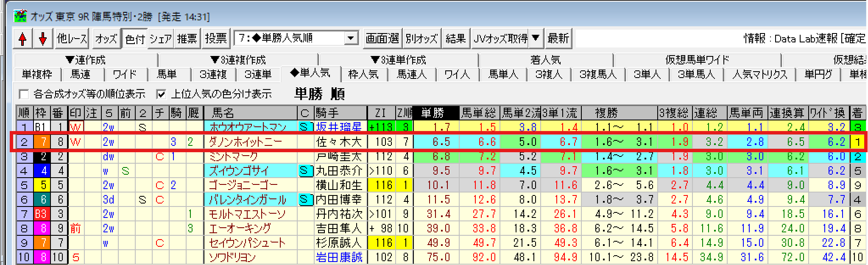Enable 各合成オッズ等の順位表示 checkbox
This screenshot has height=265, width=868.
point(24,94)
